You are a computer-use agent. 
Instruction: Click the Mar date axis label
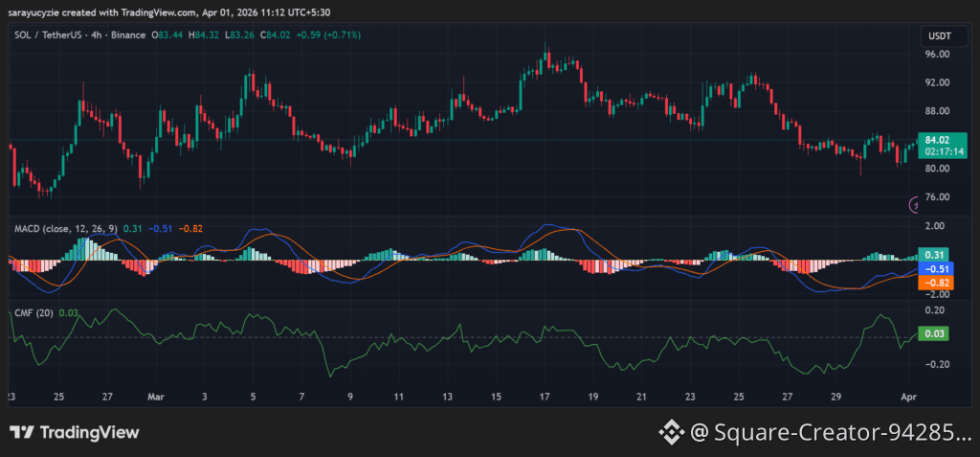coord(155,397)
